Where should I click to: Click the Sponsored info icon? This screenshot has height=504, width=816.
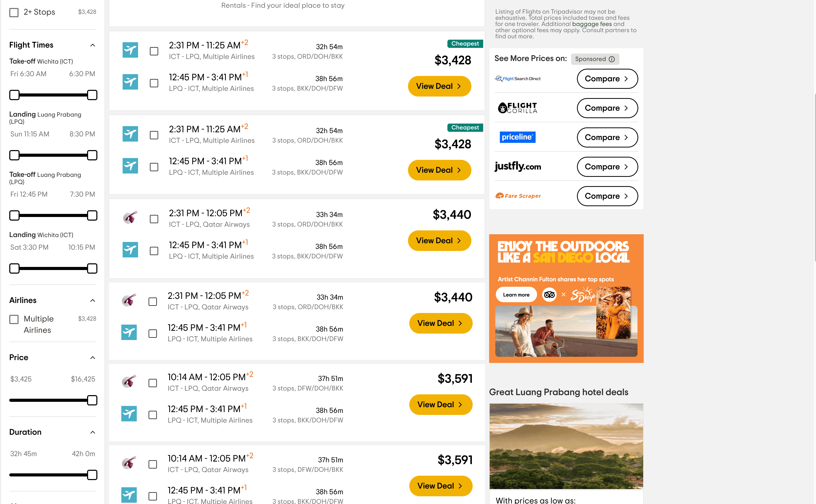[x=611, y=59]
